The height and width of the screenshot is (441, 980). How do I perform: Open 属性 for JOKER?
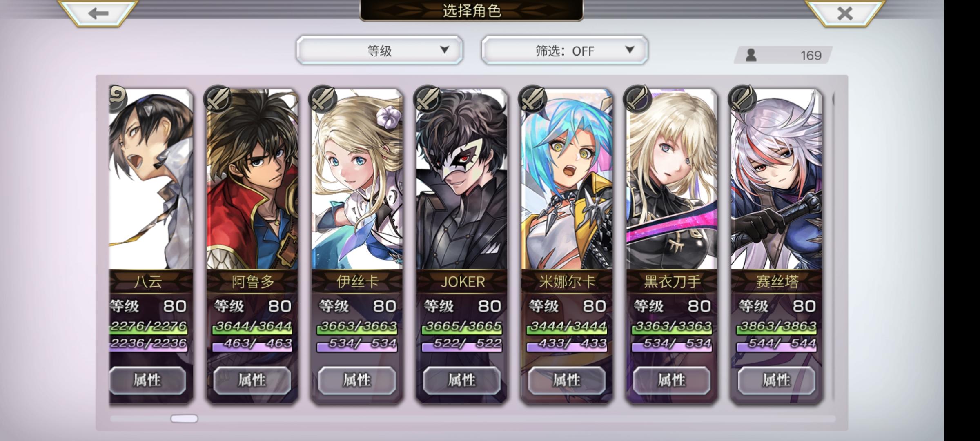462,381
